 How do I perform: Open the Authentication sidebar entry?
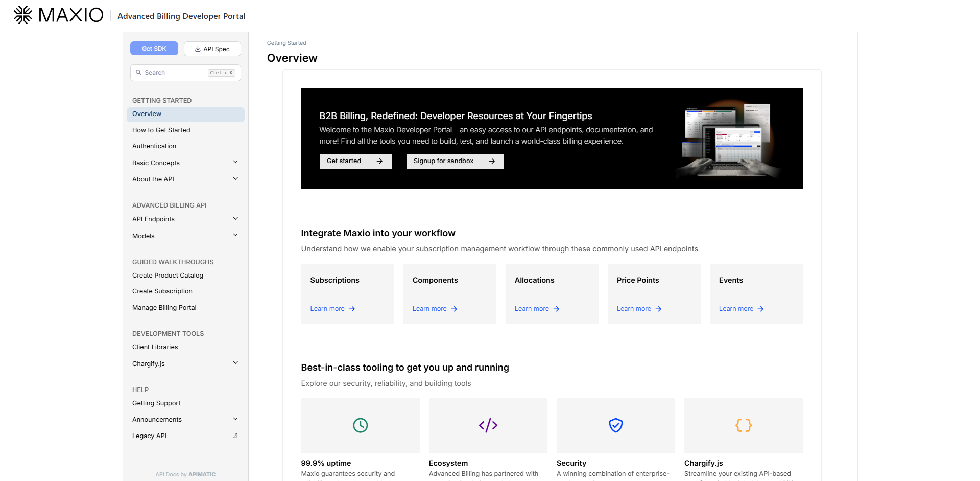[x=154, y=146]
